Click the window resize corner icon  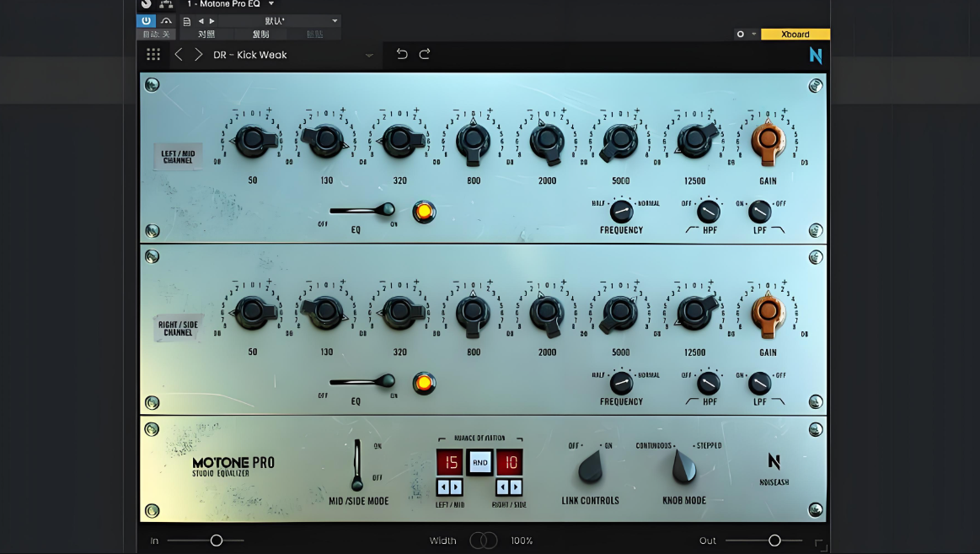pyautogui.click(x=821, y=546)
